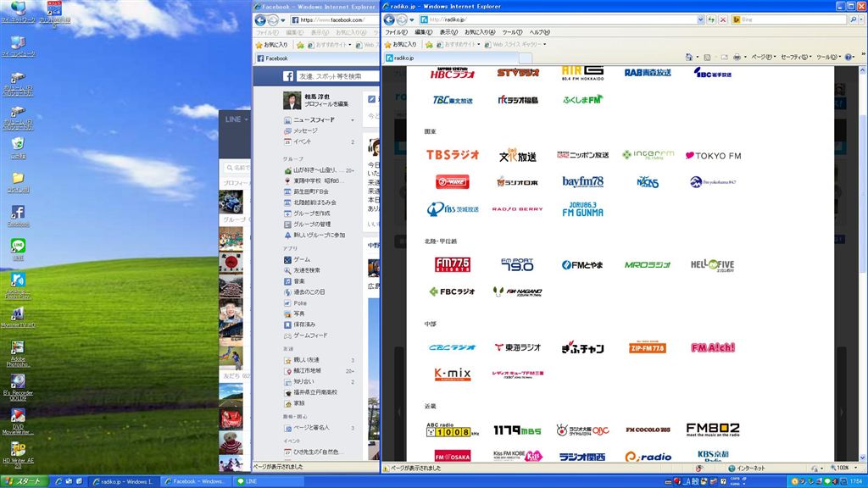The height and width of the screenshot is (488, 868).
Task: Click the Facebook search field
Action: click(337, 76)
